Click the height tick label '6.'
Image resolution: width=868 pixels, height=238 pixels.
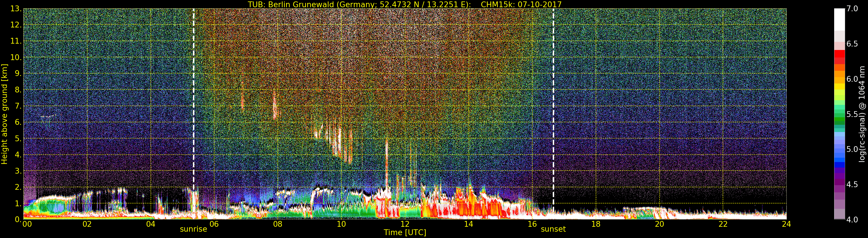[x=18, y=122]
